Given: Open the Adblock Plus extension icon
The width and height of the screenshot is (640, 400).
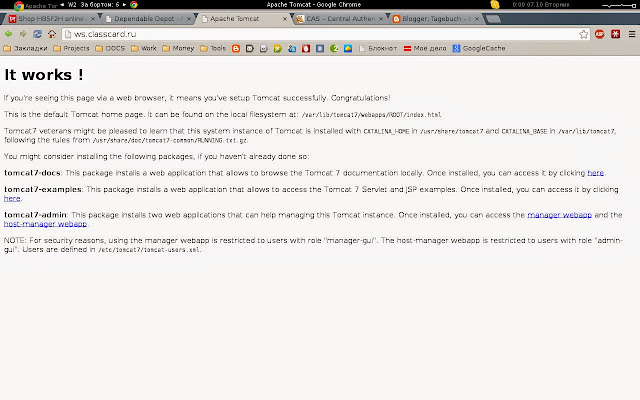Looking at the screenshot, I should (600, 34).
